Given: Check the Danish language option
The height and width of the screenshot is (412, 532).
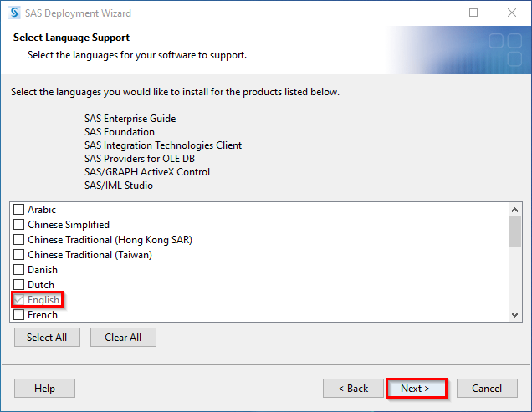Looking at the screenshot, I should coord(18,269).
